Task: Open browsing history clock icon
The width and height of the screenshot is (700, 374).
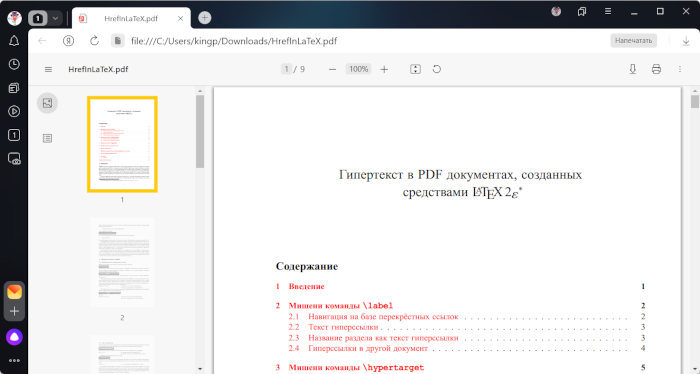Action: pyautogui.click(x=14, y=64)
